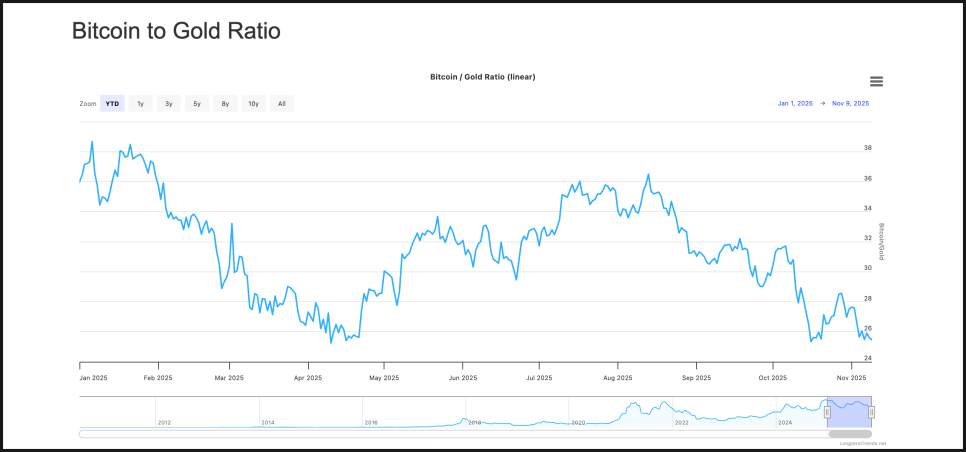Image resolution: width=966 pixels, height=452 pixels.
Task: Choose the 5y zoom option
Action: 197,104
